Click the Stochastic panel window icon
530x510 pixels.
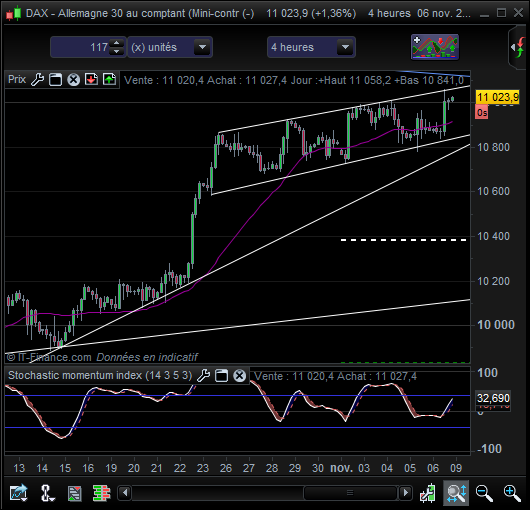pyautogui.click(x=222, y=375)
